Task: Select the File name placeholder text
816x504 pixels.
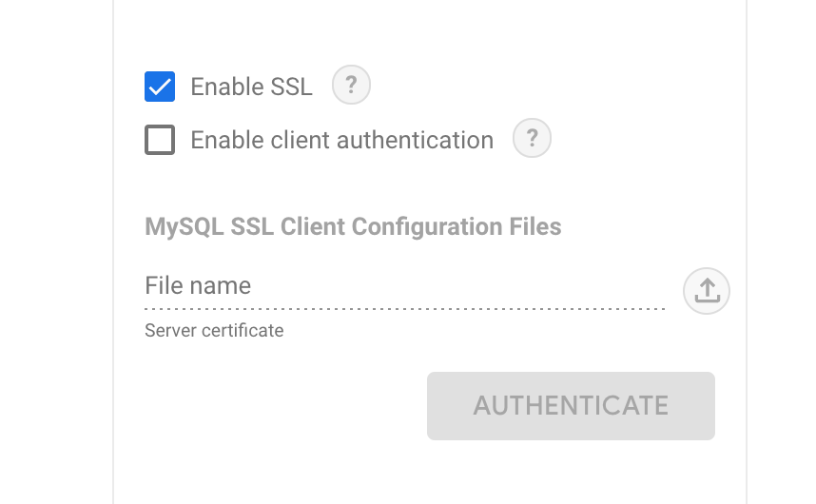Action: pos(198,286)
